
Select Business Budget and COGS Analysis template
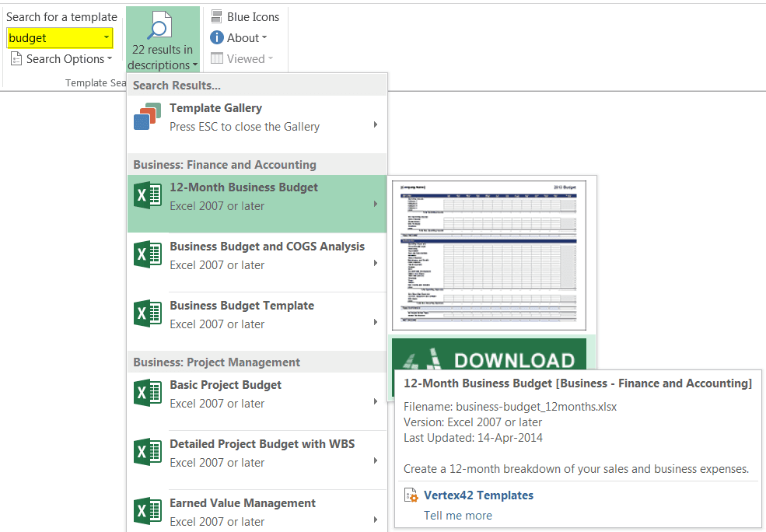[x=257, y=262]
